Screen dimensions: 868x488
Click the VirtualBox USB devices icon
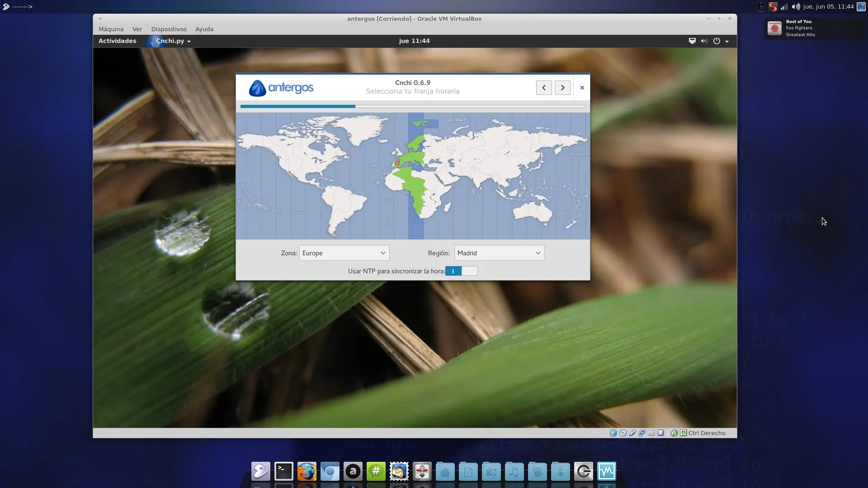click(632, 433)
